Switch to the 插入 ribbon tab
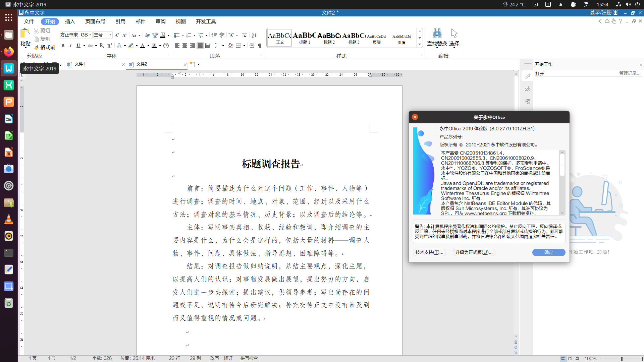 pos(70,21)
